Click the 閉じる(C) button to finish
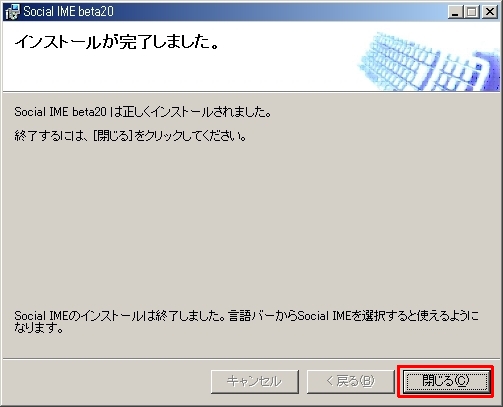Image resolution: width=503 pixels, height=407 pixels. 446,381
